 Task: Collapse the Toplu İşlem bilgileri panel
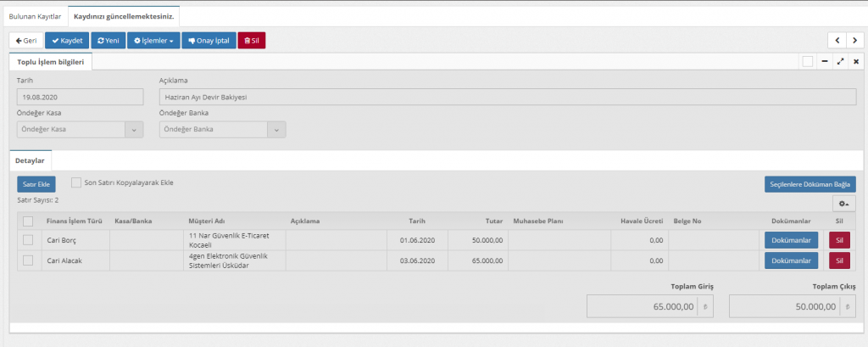click(x=825, y=61)
